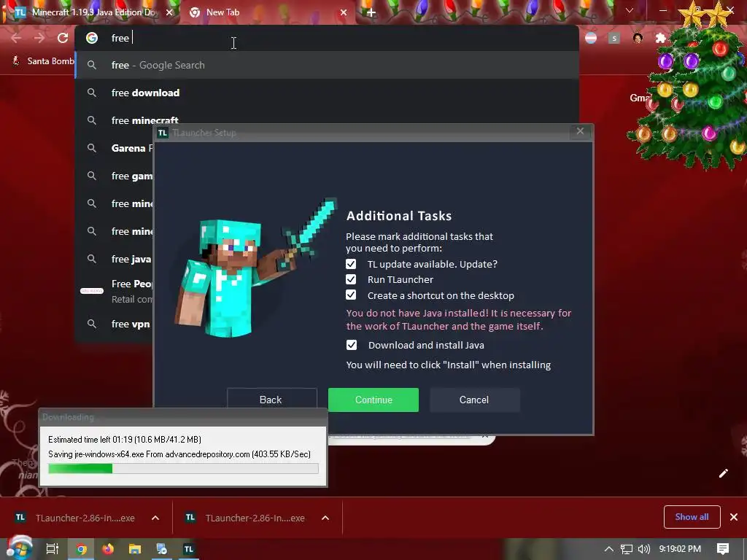The image size is (747, 560).
Task: Click the address bar containing 'free'
Action: tap(327, 38)
